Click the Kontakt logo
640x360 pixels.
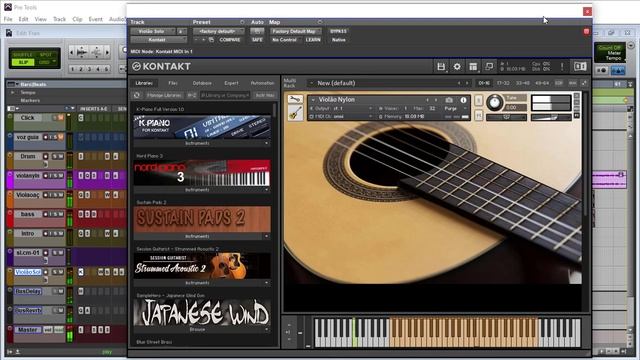pos(162,66)
